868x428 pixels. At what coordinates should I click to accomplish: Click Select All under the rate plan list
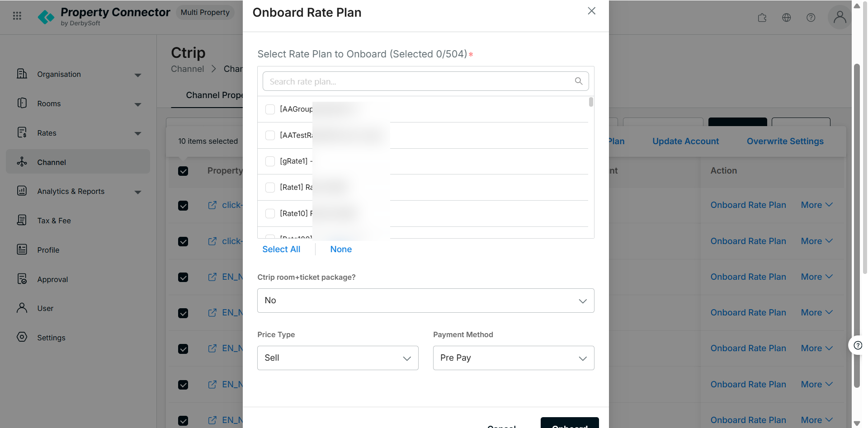click(x=281, y=249)
